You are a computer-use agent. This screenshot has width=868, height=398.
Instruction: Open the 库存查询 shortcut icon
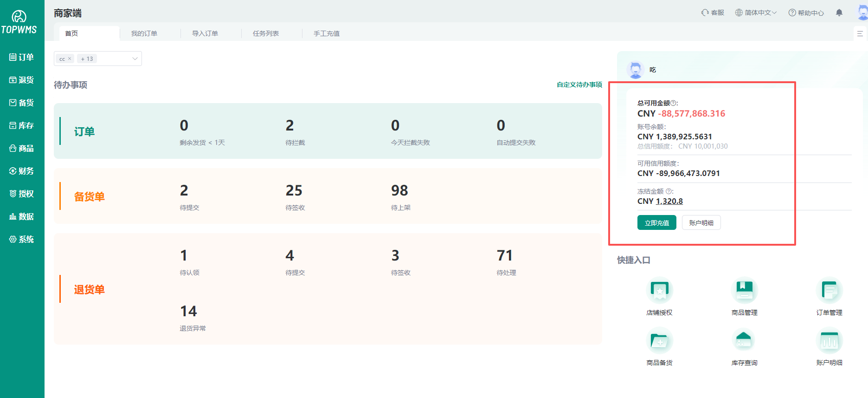[745, 340]
